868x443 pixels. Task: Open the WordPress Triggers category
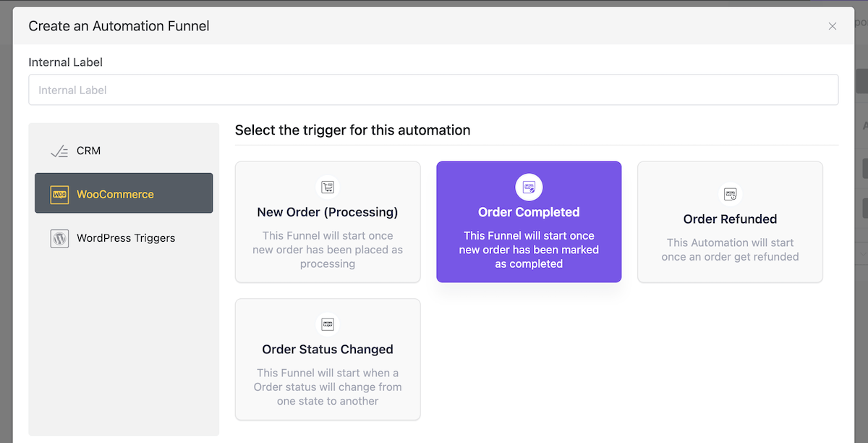click(x=124, y=238)
